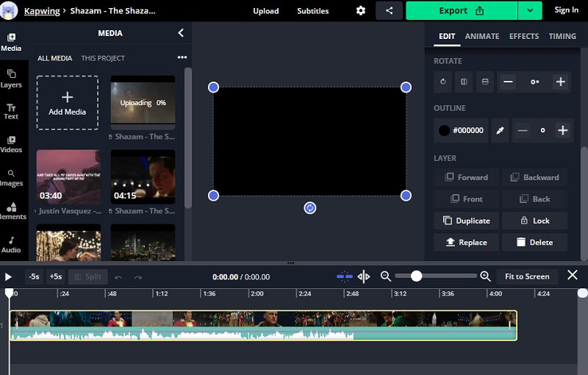
Task: Click the share icon button
Action: 389,10
